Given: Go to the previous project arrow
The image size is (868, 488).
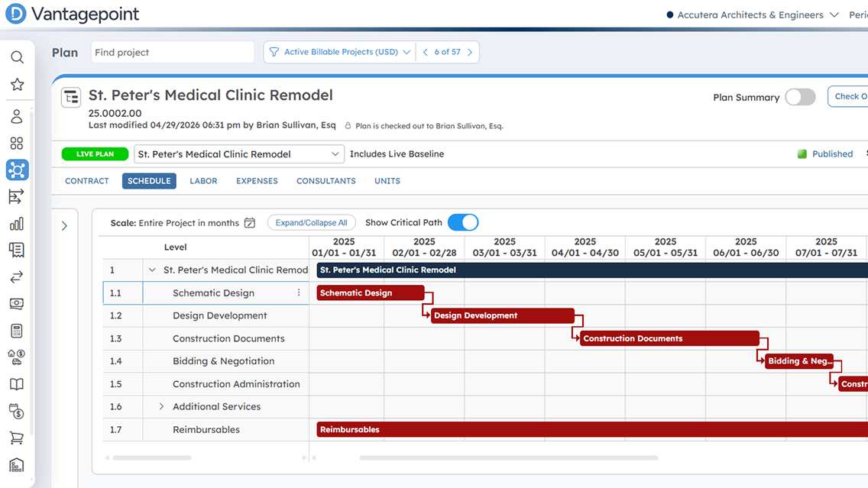Looking at the screenshot, I should (x=425, y=52).
